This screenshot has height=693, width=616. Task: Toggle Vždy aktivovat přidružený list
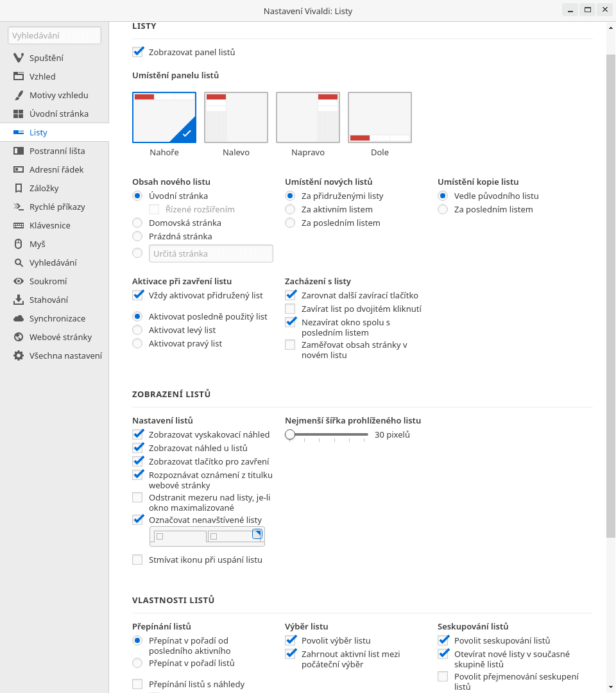pyautogui.click(x=138, y=295)
